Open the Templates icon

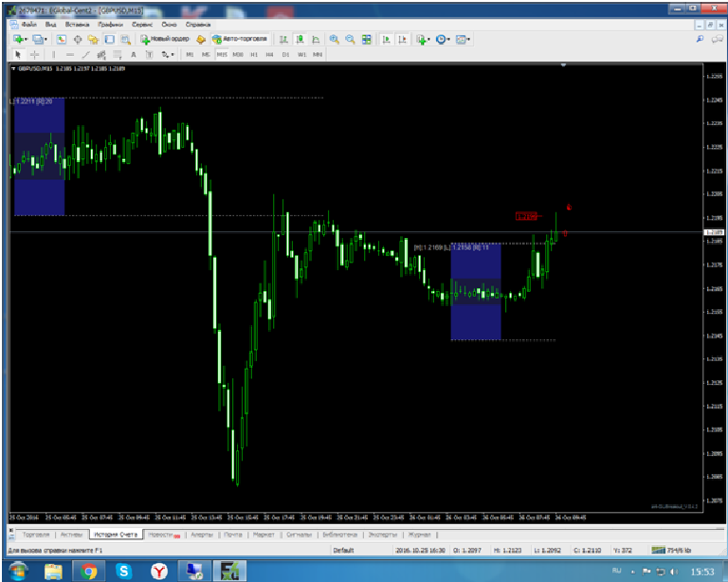461,40
